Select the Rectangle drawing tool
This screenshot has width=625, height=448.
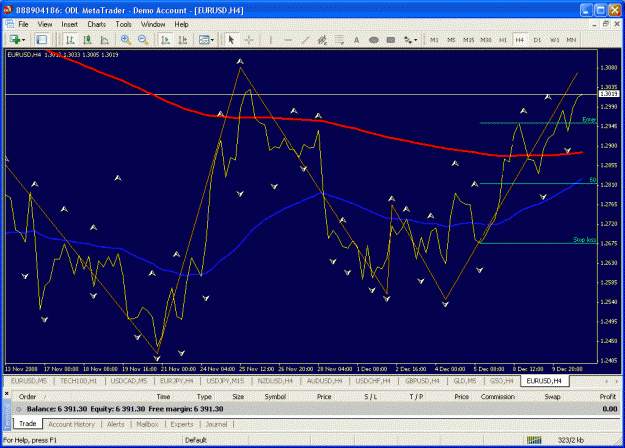pos(391,40)
